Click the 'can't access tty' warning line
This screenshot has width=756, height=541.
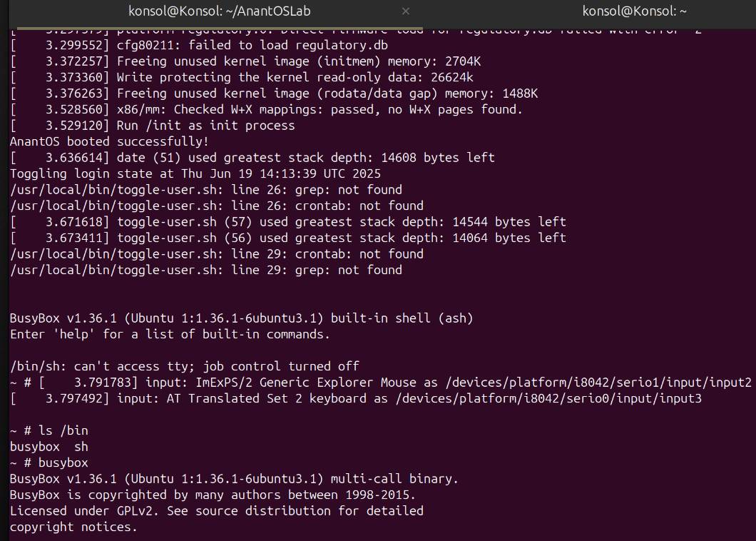(185, 366)
